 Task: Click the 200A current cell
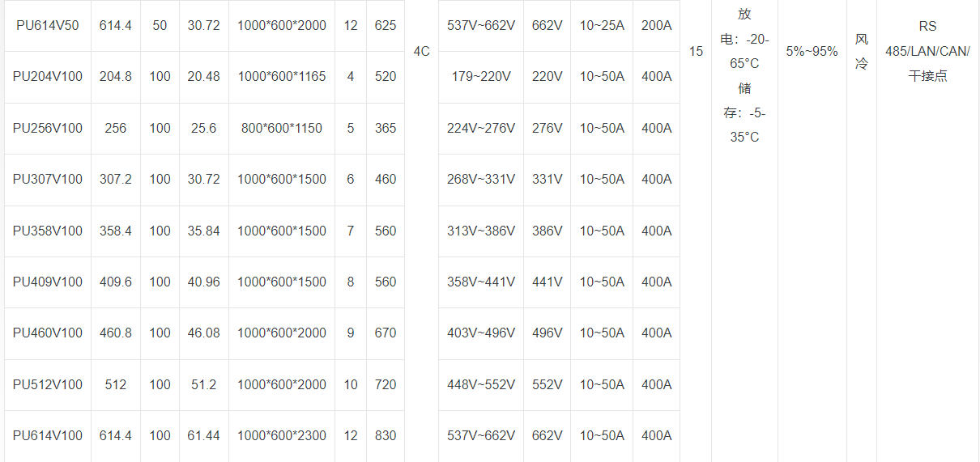tap(656, 26)
